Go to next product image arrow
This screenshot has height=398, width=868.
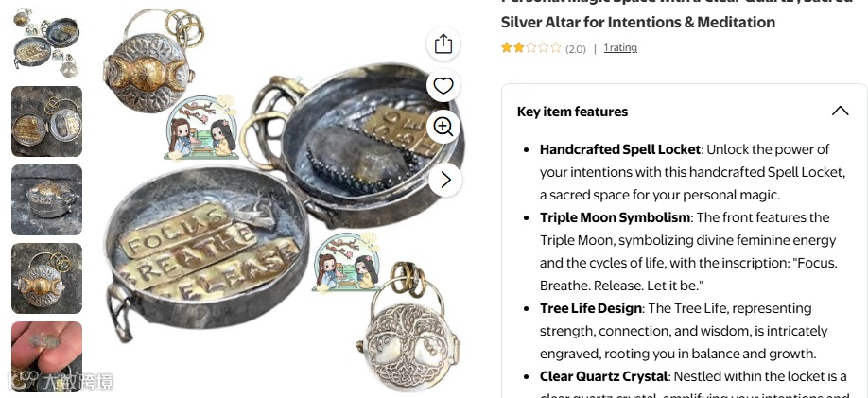tap(445, 180)
